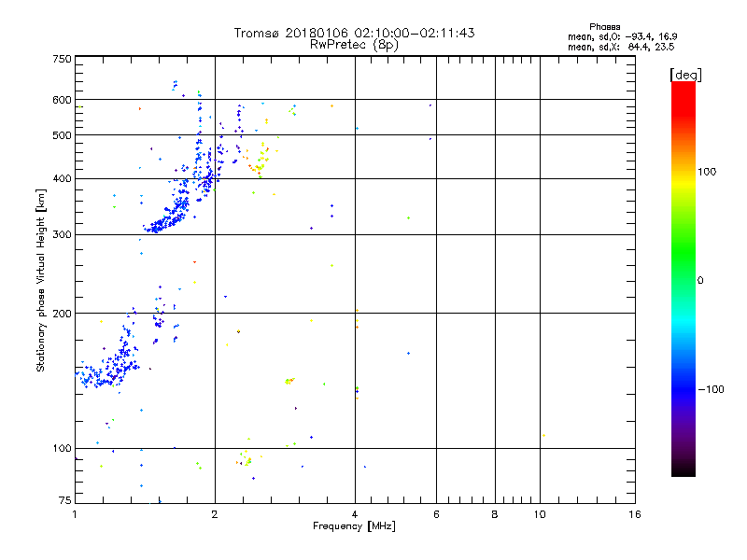This screenshot has height=560, width=747.
Task: Click the x-axis tick label '4'
Action: click(x=355, y=514)
